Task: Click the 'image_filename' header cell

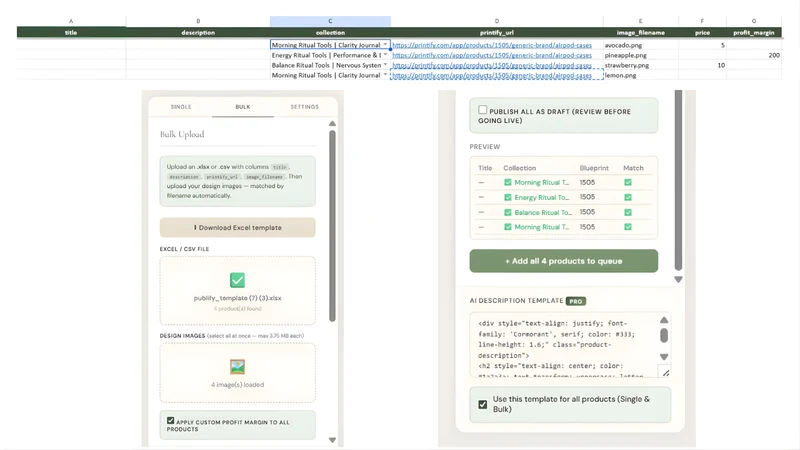Action: tap(640, 32)
